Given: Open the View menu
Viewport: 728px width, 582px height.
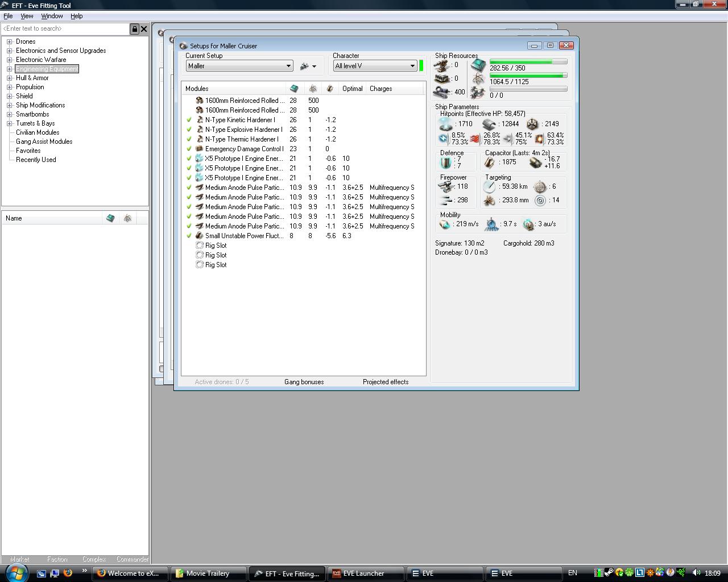Looking at the screenshot, I should tap(27, 16).
